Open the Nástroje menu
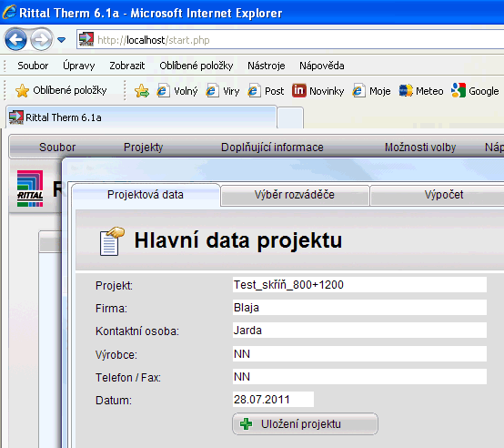Screen dimensions: 504x448 (x=267, y=66)
